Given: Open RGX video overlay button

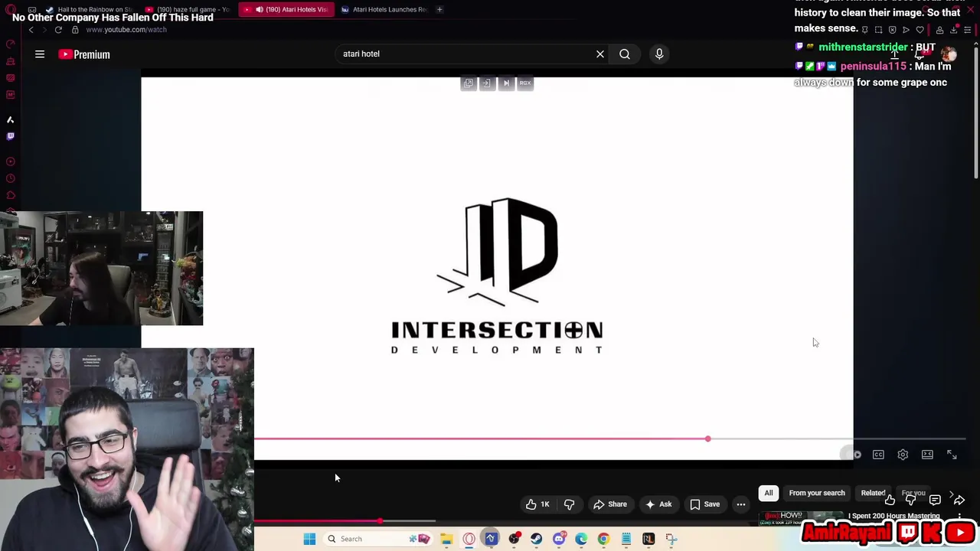Looking at the screenshot, I should [525, 83].
